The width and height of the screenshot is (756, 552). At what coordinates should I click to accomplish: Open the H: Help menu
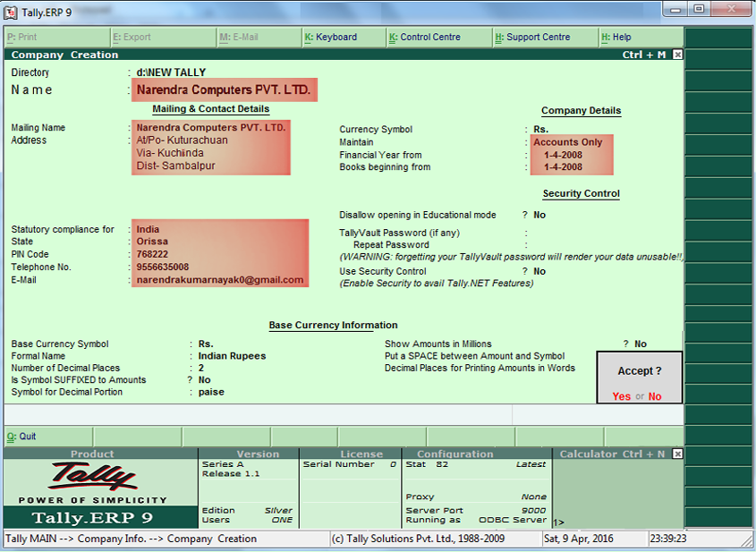click(x=641, y=37)
